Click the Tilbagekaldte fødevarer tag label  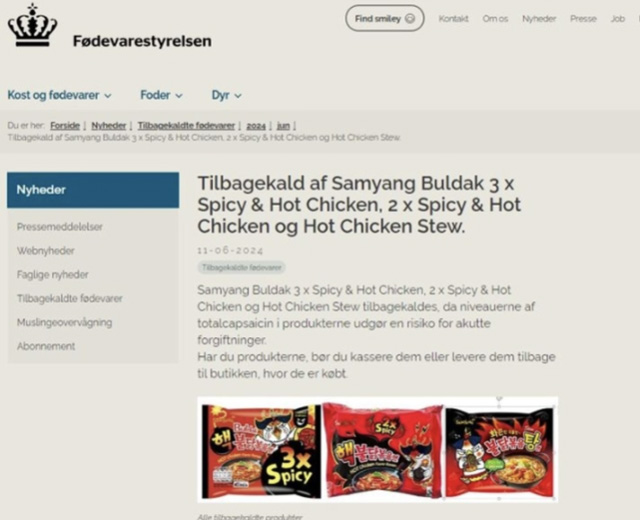point(242,268)
